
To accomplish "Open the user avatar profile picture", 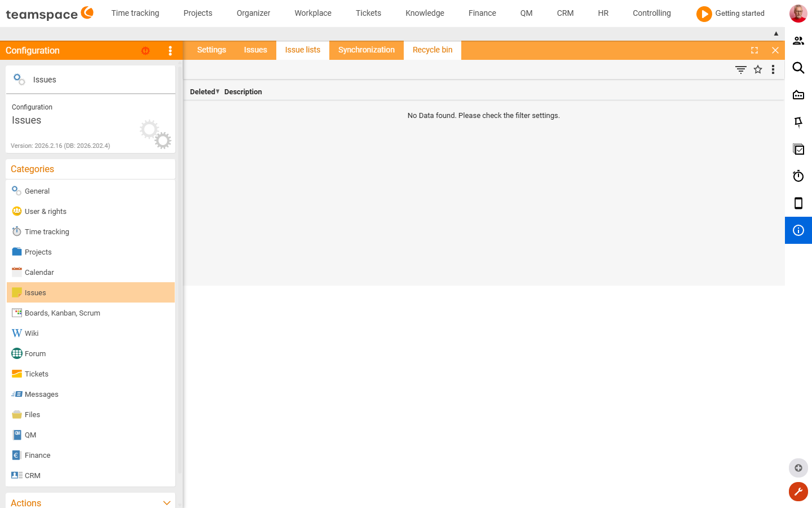I will coord(798,14).
